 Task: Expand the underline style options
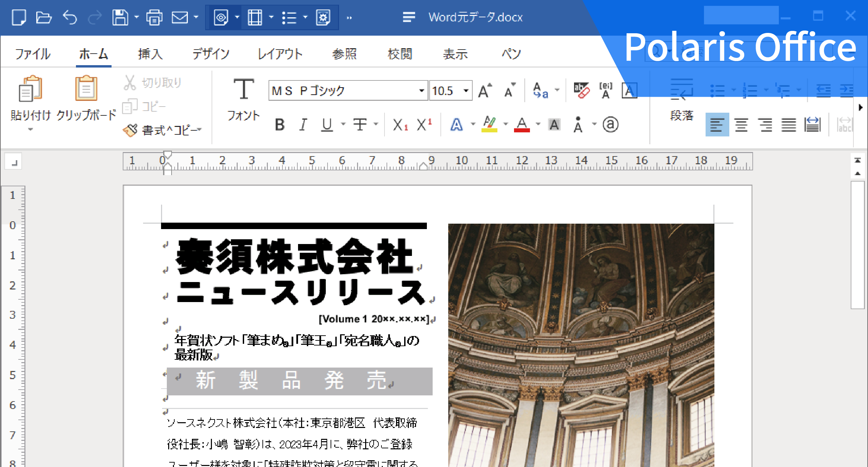coord(343,125)
